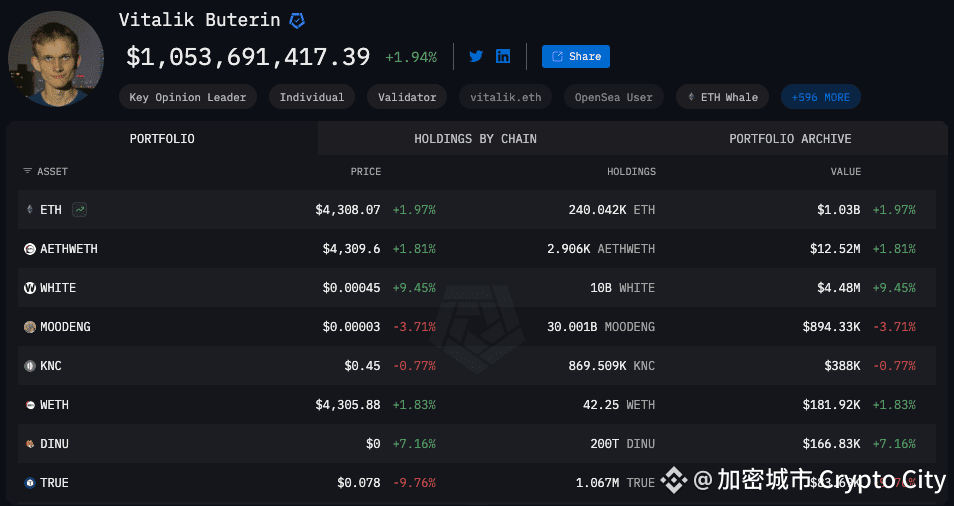
Task: Click the KNC token logo
Action: 29,366
